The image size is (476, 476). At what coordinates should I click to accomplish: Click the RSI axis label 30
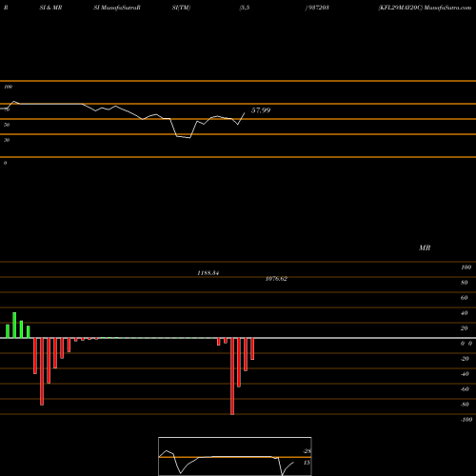click(7, 140)
